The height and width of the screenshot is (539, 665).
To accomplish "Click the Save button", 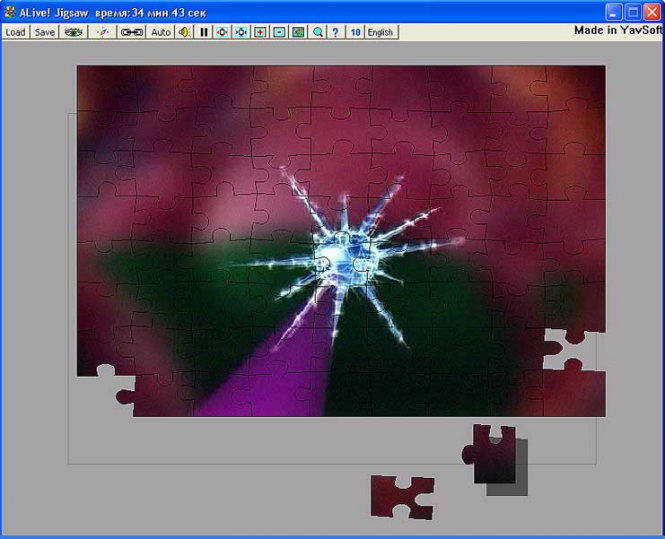I will (x=45, y=32).
